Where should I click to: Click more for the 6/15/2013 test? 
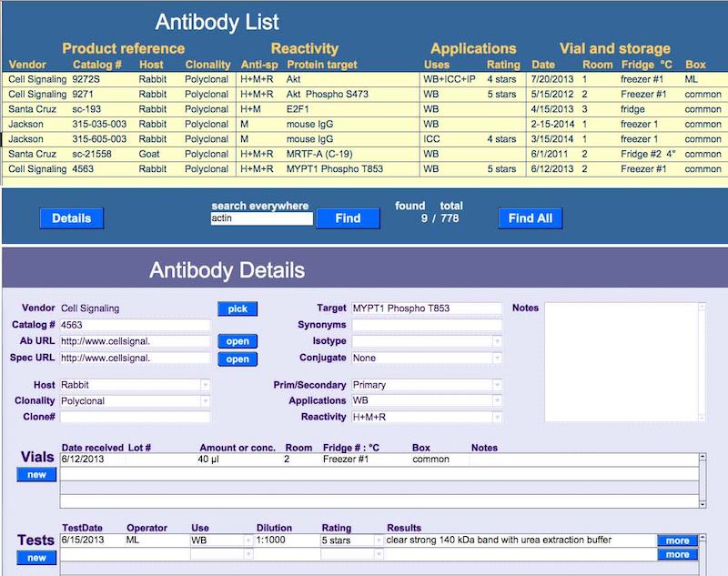coord(677,541)
